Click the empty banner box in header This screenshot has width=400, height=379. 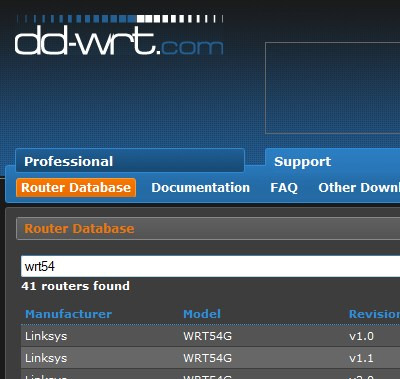pyautogui.click(x=332, y=88)
